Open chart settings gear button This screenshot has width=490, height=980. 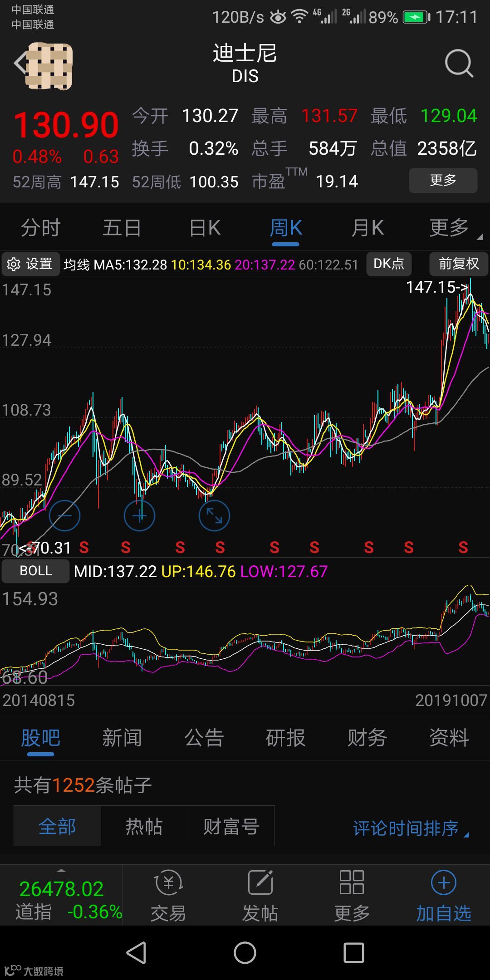click(30, 264)
